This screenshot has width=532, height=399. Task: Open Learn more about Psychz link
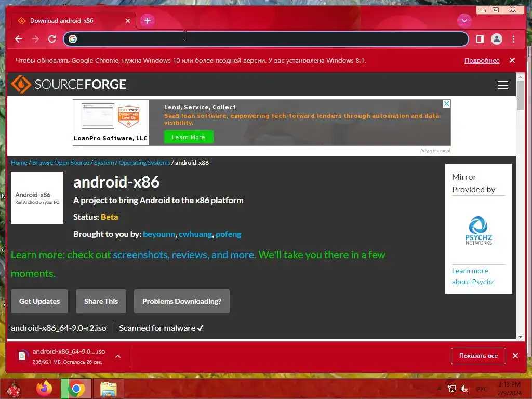pyautogui.click(x=473, y=276)
